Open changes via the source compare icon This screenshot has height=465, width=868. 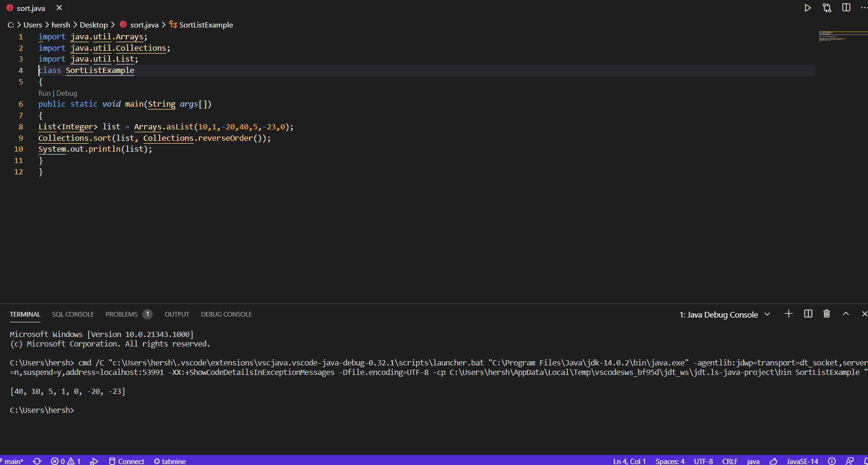827,8
